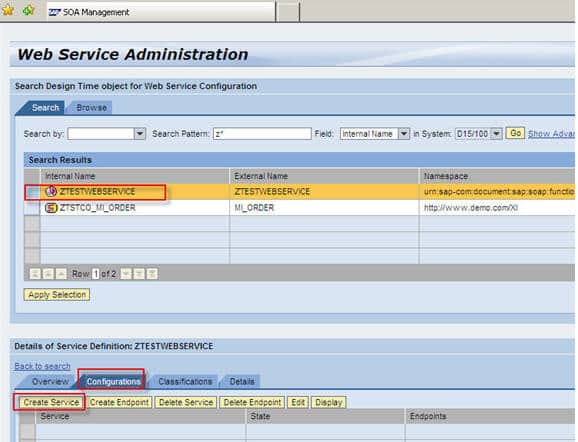Image resolution: width=578 pixels, height=442 pixels.
Task: Move down one row in results pager
Action: pyautogui.click(x=126, y=274)
